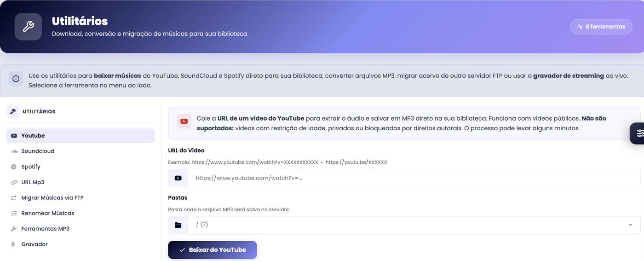Viewport: 644px width, 261px height.
Task: Focus the YouTube video URL field
Action: [414, 178]
